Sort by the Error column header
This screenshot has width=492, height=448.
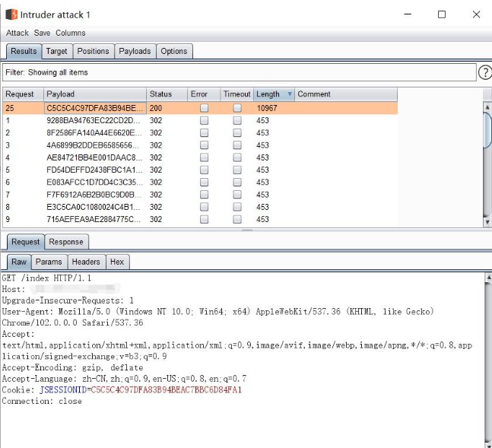click(x=205, y=94)
